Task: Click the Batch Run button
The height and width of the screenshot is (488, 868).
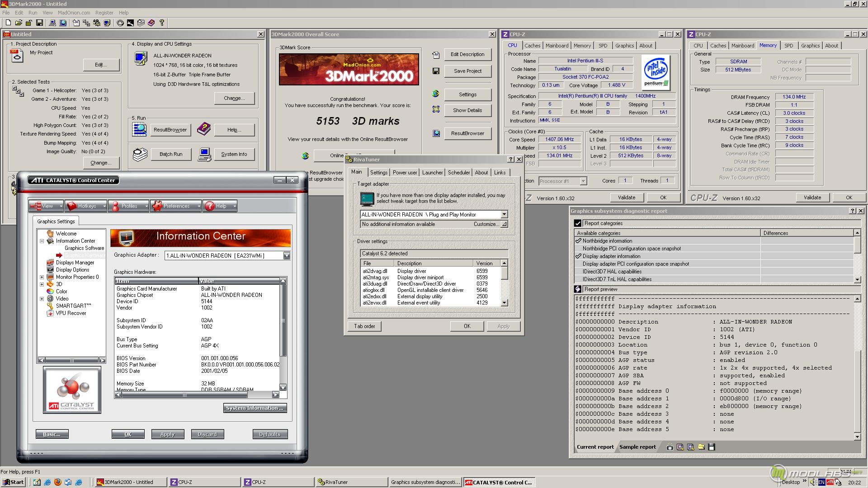Action: [x=171, y=154]
